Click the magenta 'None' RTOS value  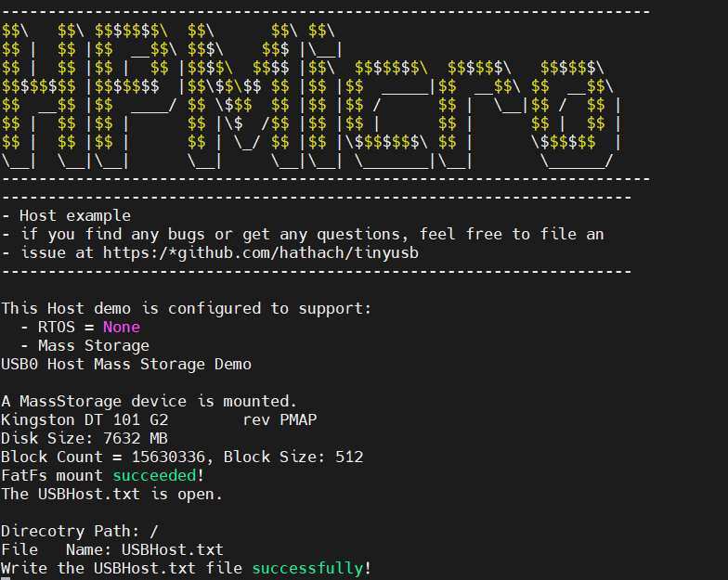121,327
